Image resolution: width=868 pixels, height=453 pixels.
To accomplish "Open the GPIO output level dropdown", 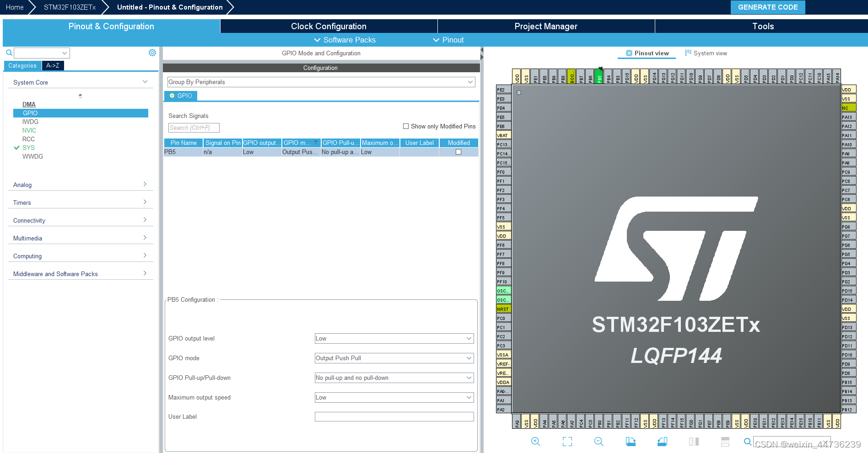I will click(x=394, y=338).
